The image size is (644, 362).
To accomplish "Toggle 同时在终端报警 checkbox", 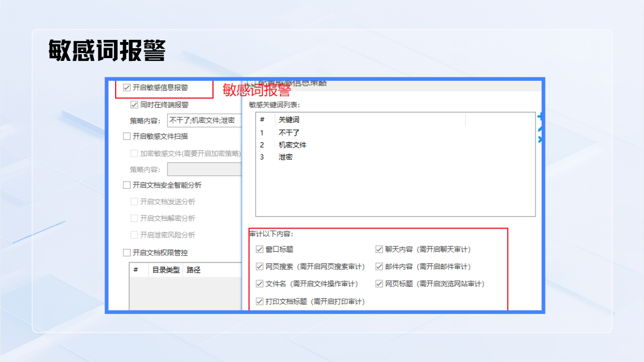I will coord(134,105).
